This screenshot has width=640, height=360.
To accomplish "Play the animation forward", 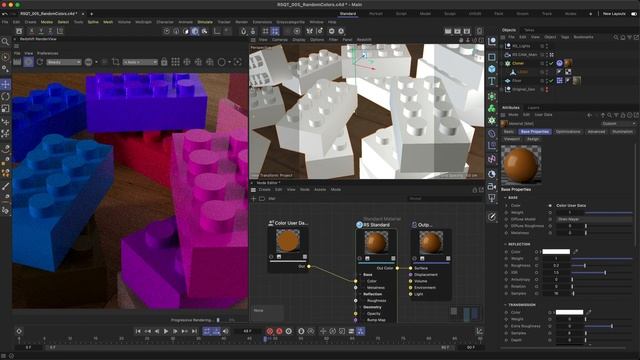I will point(166,331).
